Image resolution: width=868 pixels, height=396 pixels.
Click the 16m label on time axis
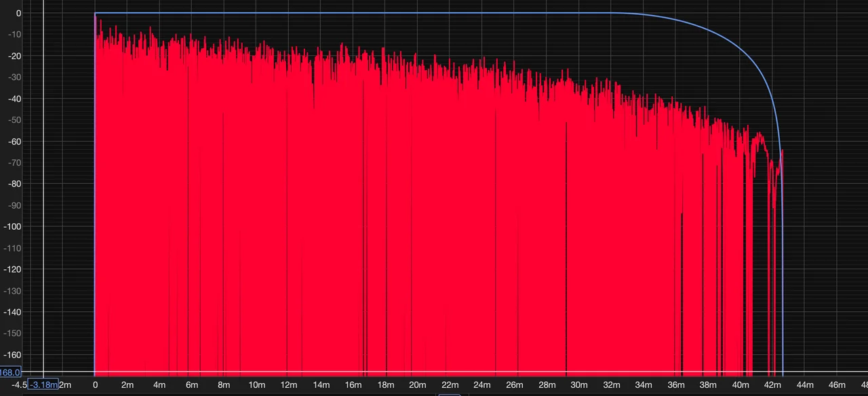tap(353, 385)
